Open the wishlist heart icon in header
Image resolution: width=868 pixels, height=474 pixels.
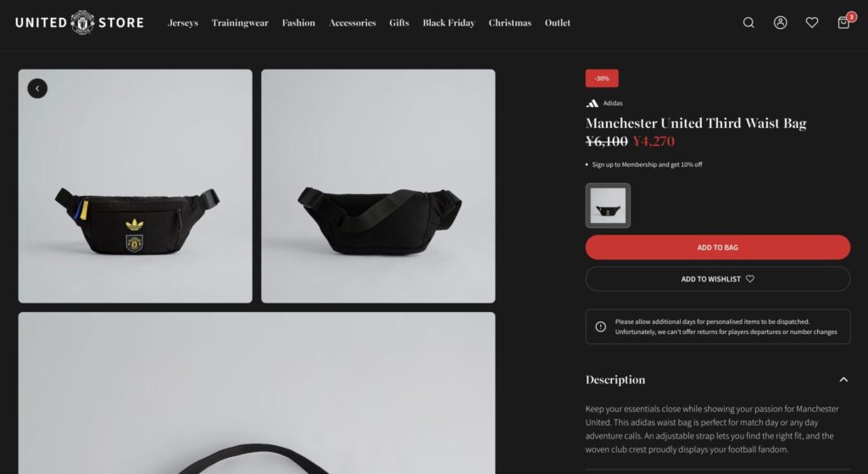[811, 23]
